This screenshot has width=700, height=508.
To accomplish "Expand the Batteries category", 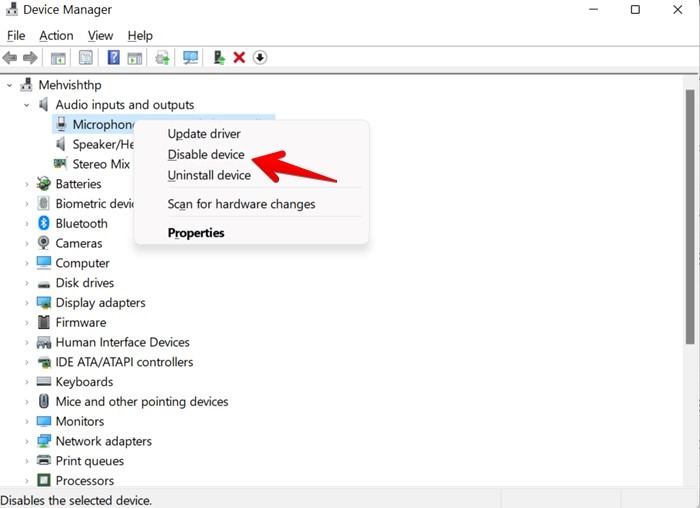I will tap(27, 184).
